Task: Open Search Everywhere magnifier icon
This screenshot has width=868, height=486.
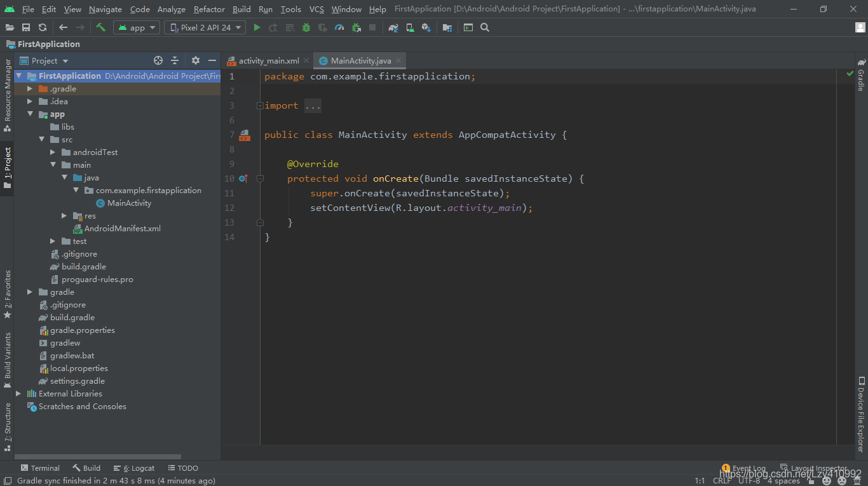Action: [485, 27]
